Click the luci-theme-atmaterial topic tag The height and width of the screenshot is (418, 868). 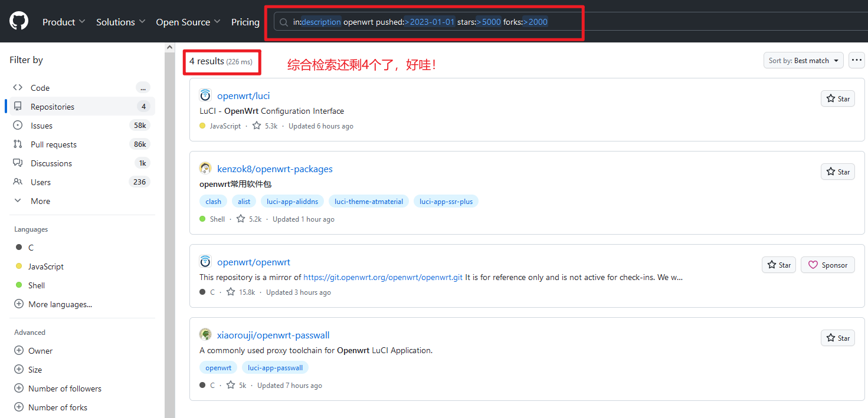click(x=369, y=201)
